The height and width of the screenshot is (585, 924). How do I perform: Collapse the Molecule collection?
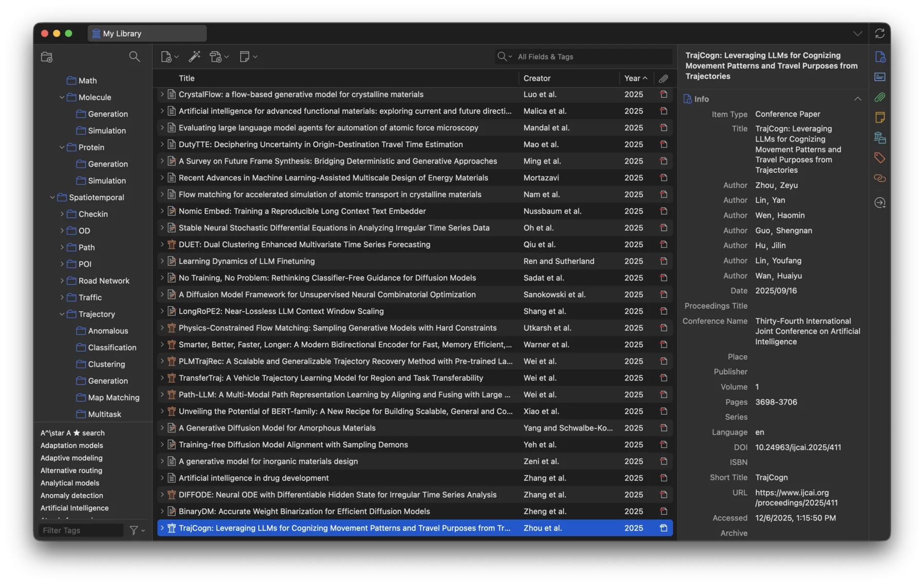62,97
